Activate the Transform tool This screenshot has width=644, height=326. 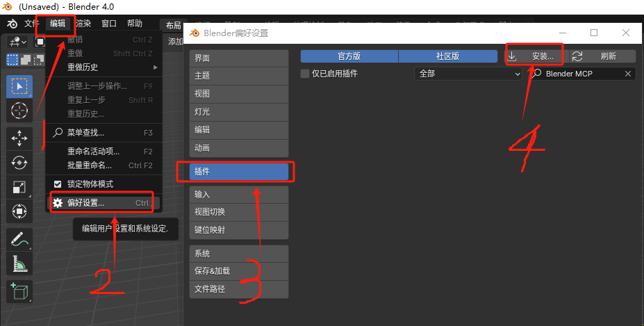coord(19,211)
